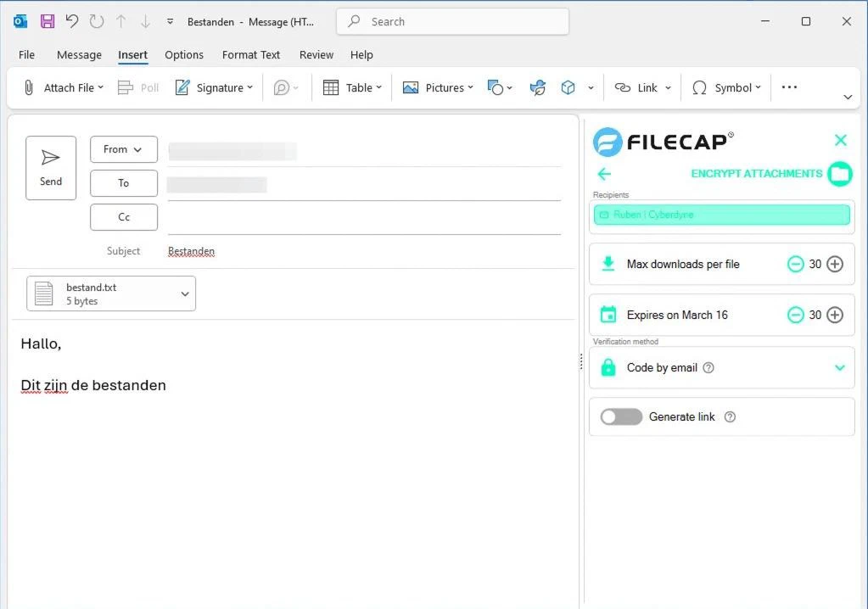Image resolution: width=868 pixels, height=609 pixels.
Task: Decrease the expiry days value
Action: [796, 316]
